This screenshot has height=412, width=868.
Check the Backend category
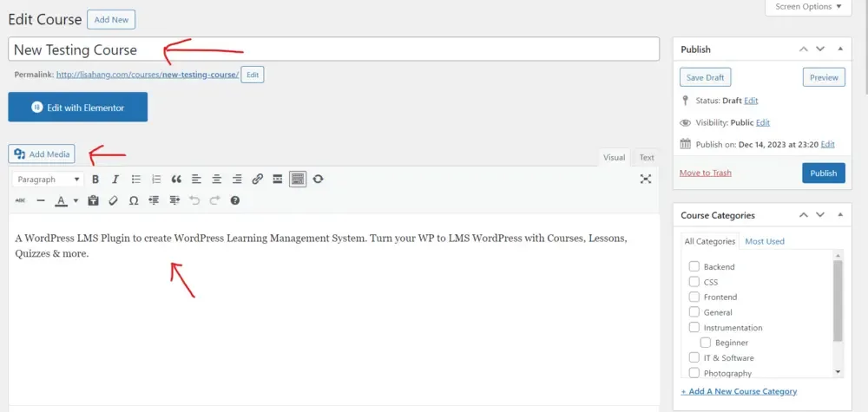694,266
